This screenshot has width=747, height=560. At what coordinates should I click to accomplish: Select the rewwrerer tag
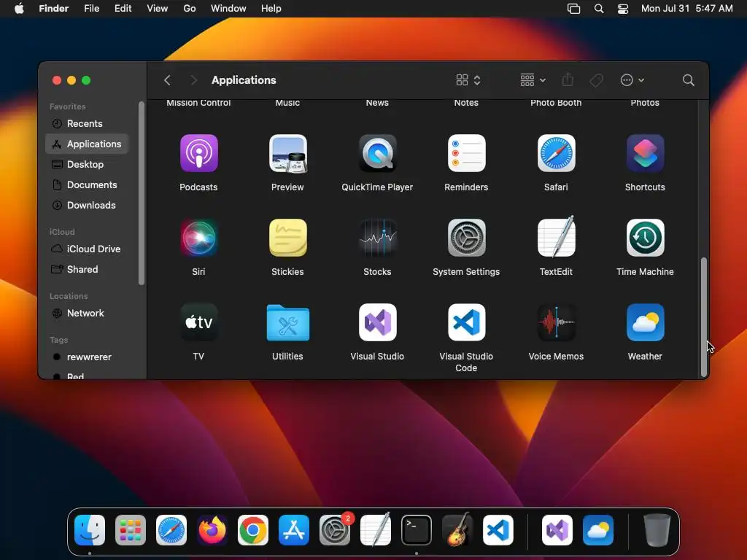pos(87,357)
